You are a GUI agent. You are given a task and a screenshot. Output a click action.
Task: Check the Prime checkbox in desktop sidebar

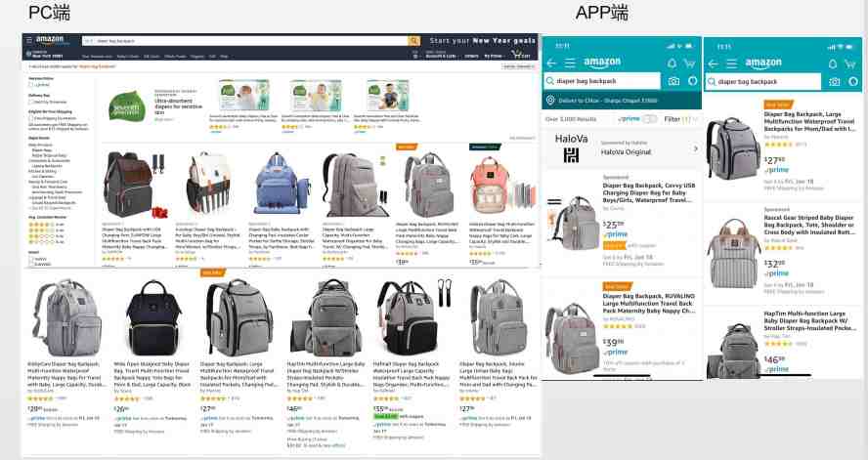(30, 85)
